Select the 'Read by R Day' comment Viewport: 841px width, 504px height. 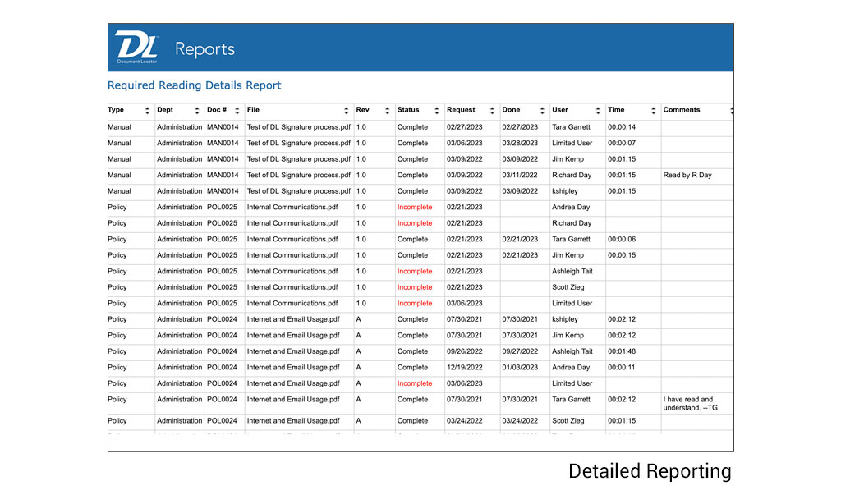687,176
